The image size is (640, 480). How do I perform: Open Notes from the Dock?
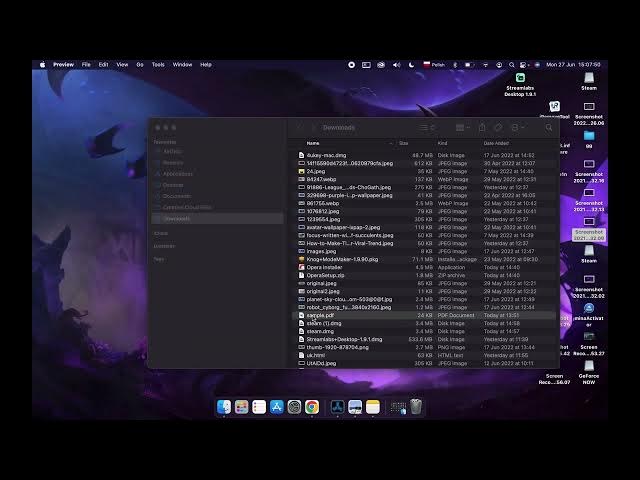tap(372, 407)
